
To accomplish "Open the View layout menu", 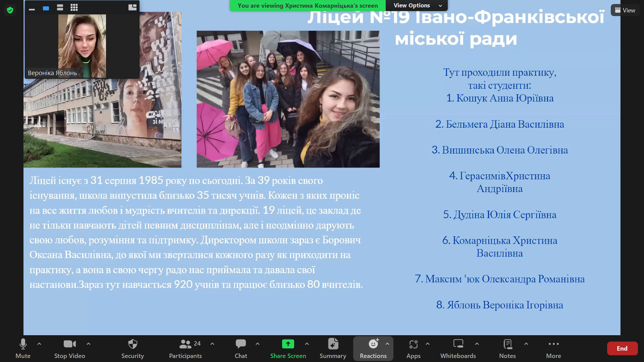I will click(x=625, y=10).
